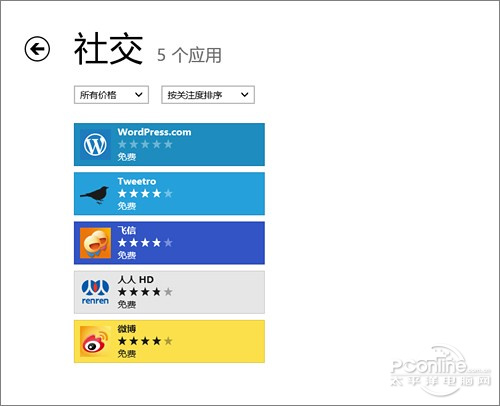Click the star rating of Tweetro

point(145,193)
